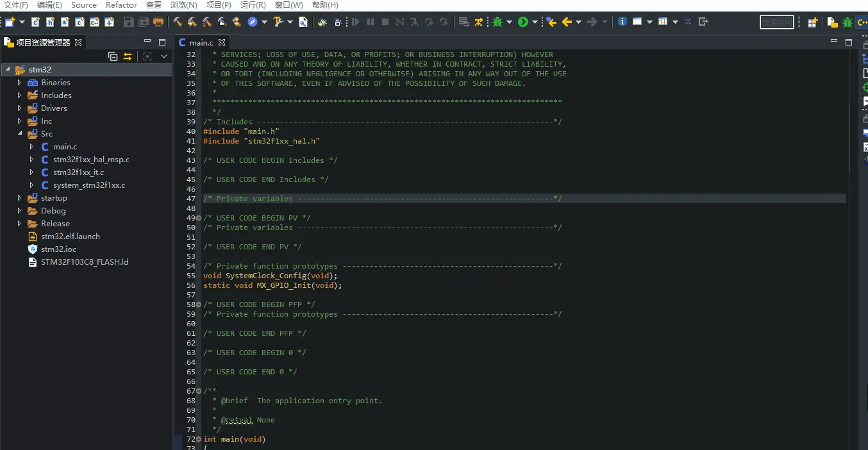Image resolution: width=868 pixels, height=450 pixels.
Task: Build project with first hammer icon
Action: click(x=177, y=22)
